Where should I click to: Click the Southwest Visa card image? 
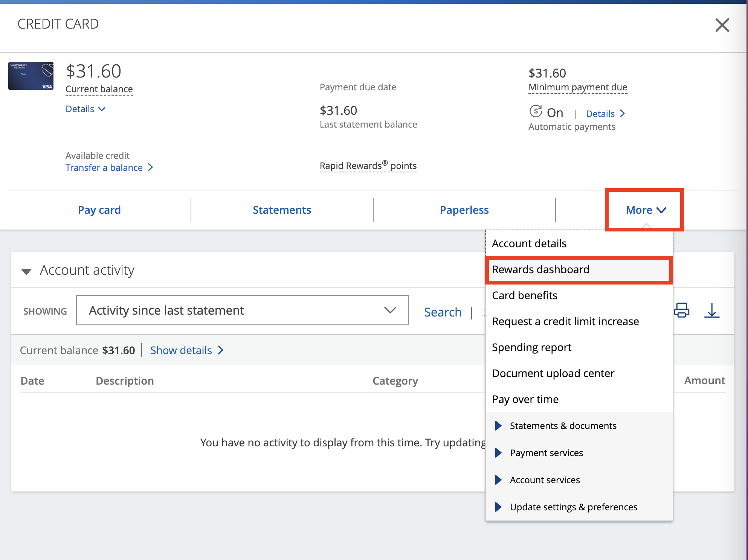point(31,76)
